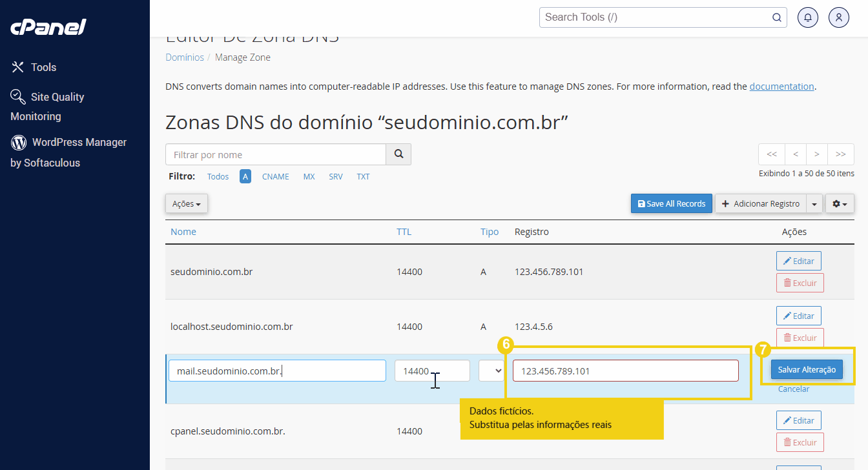Go to next page of records
Screen dimensions: 868x470
(817, 154)
